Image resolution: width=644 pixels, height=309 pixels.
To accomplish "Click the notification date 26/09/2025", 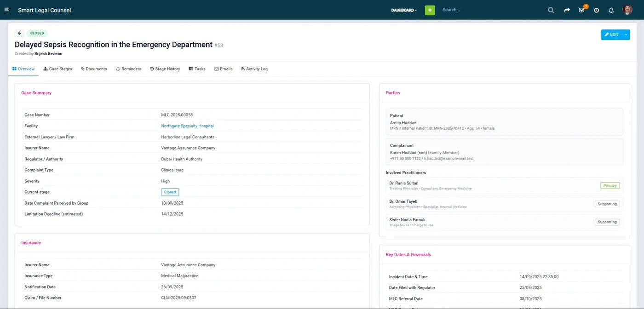I will point(172,287).
